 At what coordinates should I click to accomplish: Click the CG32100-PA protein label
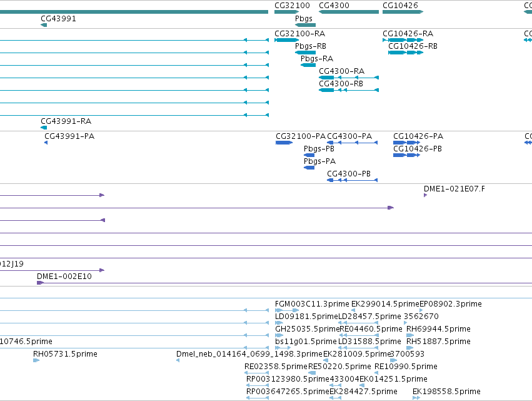point(301,136)
